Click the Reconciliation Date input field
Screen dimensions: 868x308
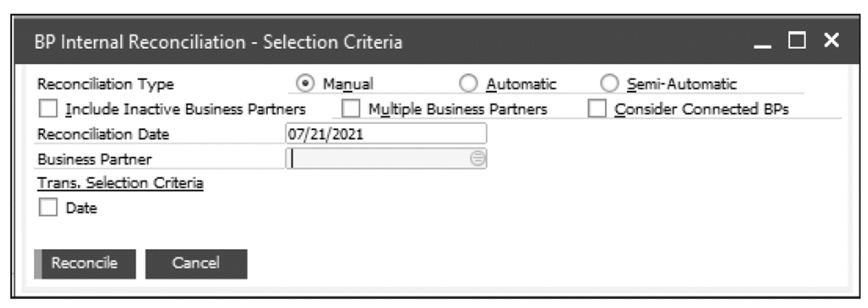385,134
